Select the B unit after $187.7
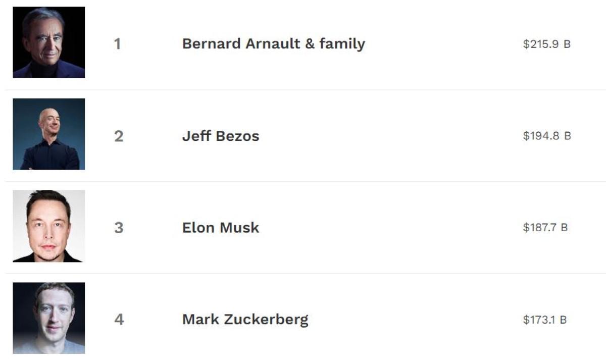This screenshot has height=364, width=606. click(564, 228)
